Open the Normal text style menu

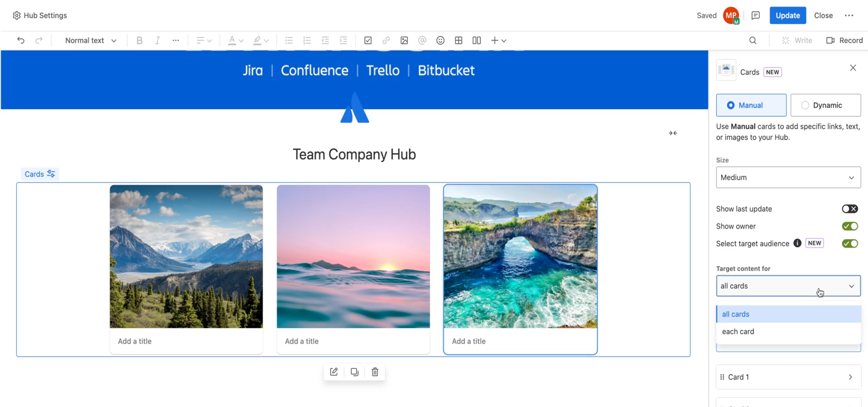[x=90, y=40]
